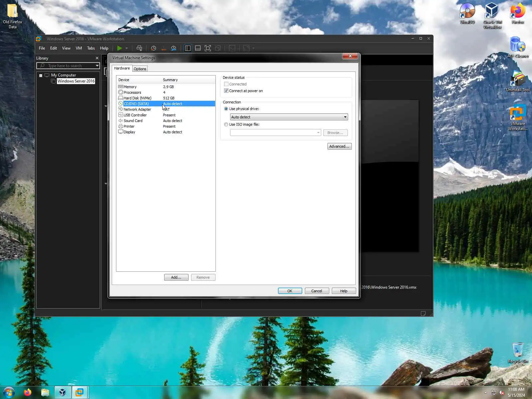Open the Help menu

pos(104,48)
